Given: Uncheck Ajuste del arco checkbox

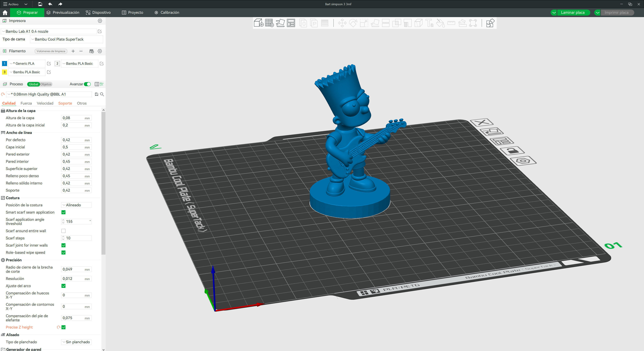Looking at the screenshot, I should tap(64, 286).
